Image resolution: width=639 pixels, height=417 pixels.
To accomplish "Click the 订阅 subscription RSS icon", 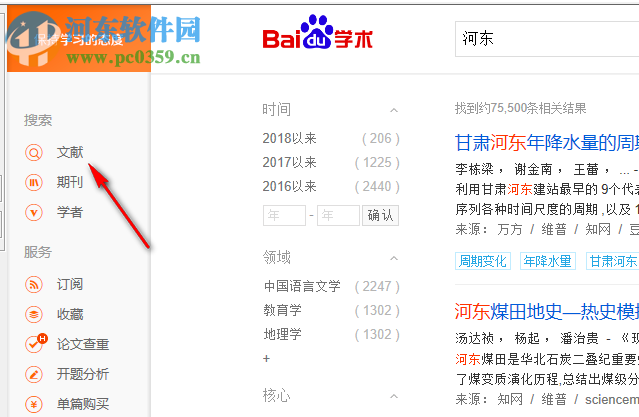I will click(34, 285).
